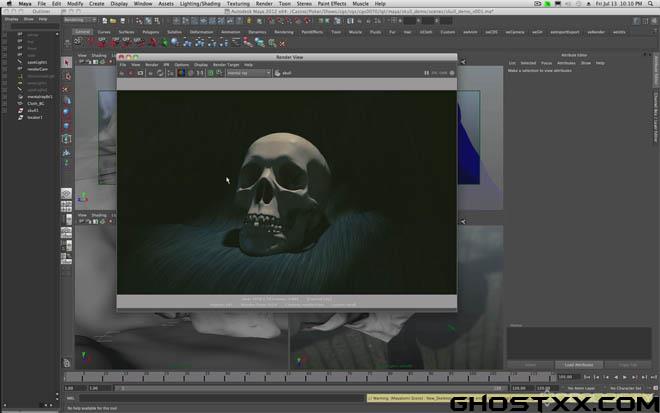
Task: Open macOS Spotlight search icon
Action: (x=651, y=4)
